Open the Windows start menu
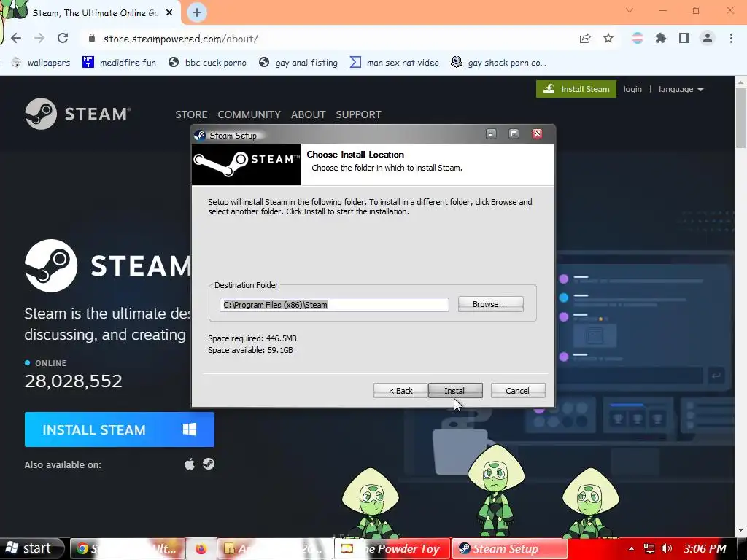Viewport: 747px width, 560px height. click(x=31, y=548)
